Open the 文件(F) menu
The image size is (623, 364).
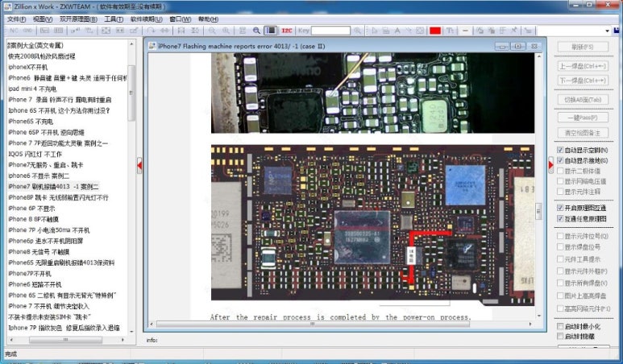(16, 19)
